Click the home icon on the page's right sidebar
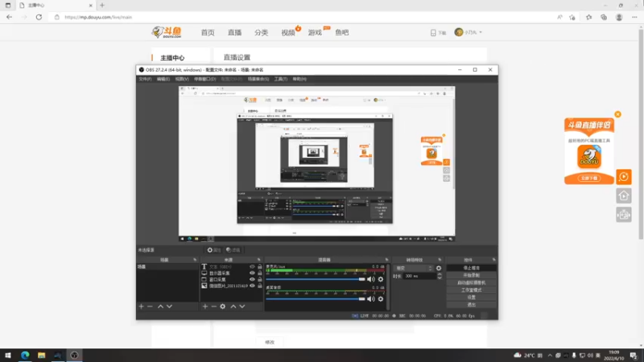 (x=623, y=195)
